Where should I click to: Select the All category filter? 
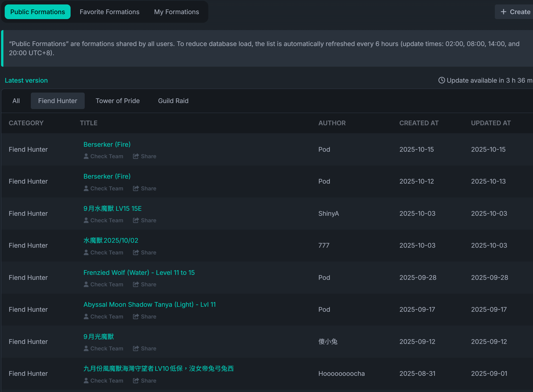pos(16,101)
